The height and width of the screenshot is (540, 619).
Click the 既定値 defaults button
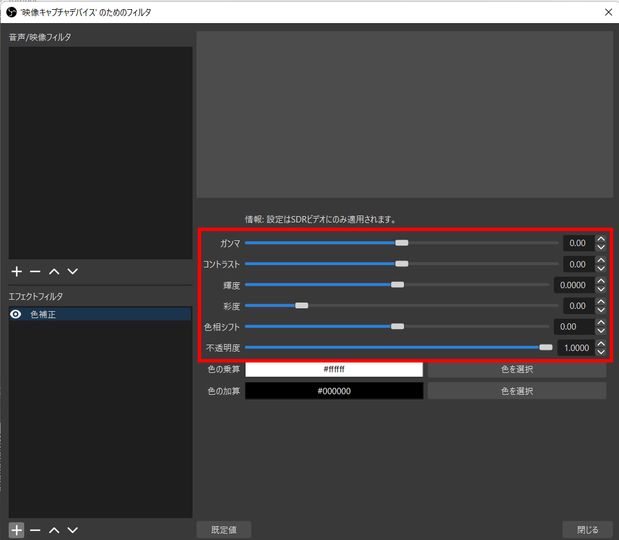[x=223, y=529]
